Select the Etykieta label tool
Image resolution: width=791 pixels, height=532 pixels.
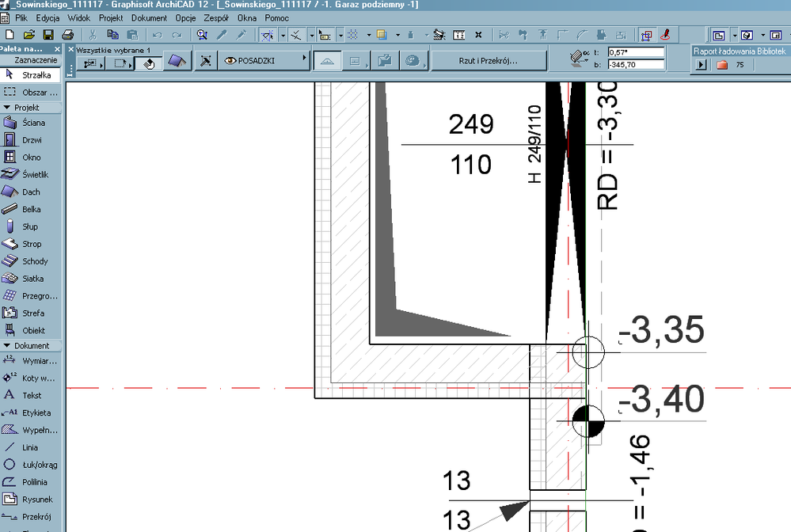pos(30,412)
